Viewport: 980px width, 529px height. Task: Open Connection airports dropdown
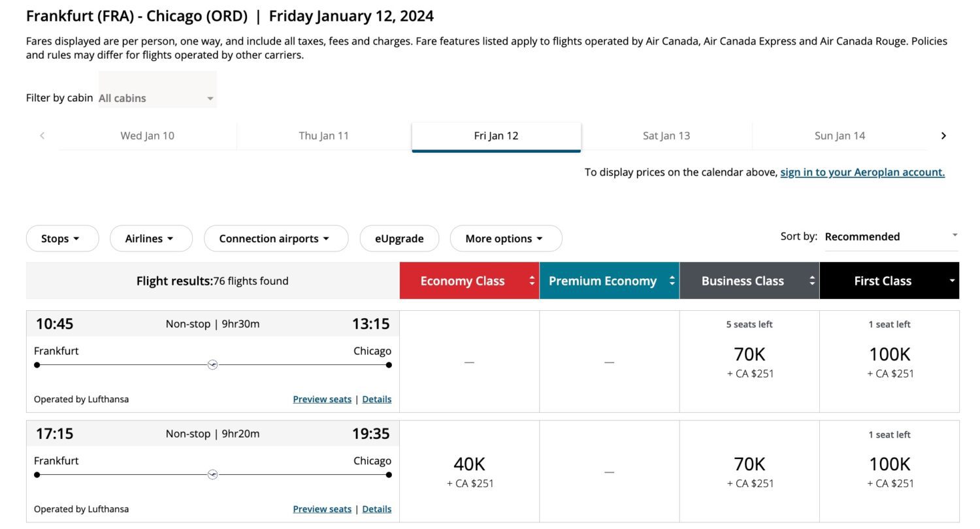(x=276, y=238)
